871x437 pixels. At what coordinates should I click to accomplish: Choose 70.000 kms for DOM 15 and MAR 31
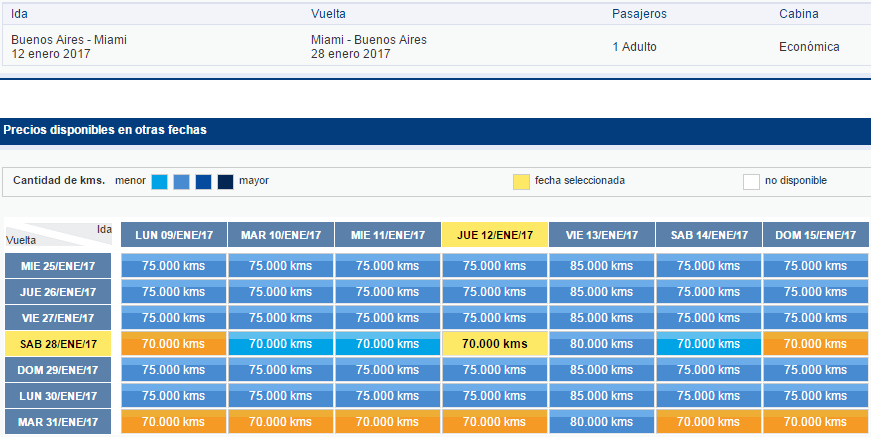(815, 422)
